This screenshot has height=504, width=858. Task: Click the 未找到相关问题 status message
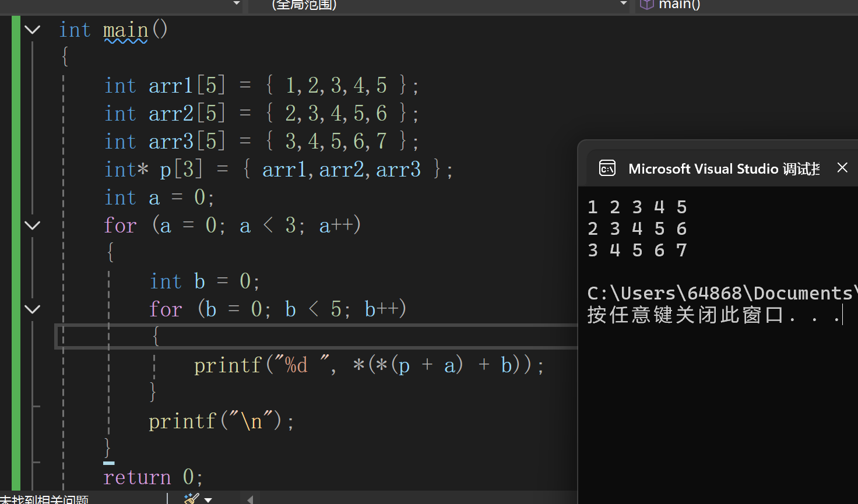click(44, 499)
